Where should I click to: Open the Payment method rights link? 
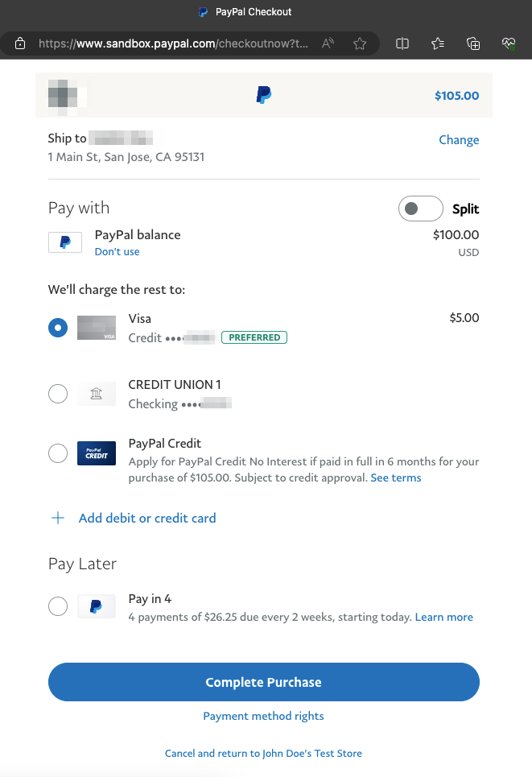pos(263,716)
